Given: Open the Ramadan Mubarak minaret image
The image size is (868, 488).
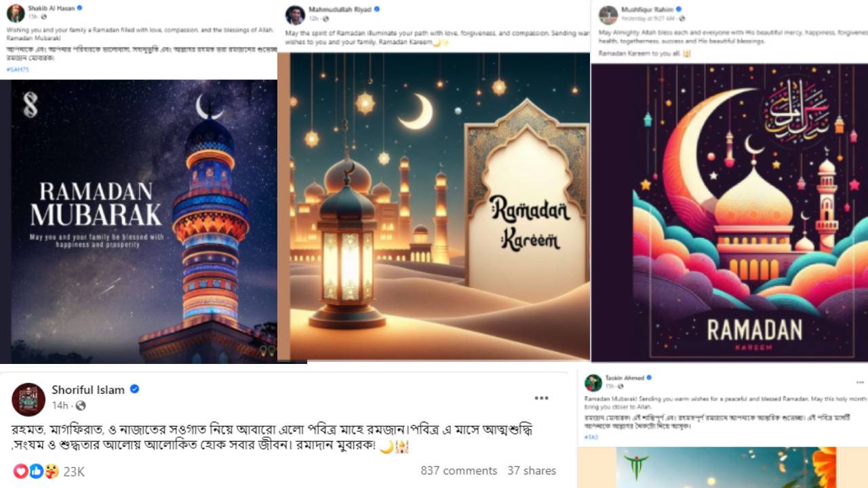Looking at the screenshot, I should click(139, 222).
